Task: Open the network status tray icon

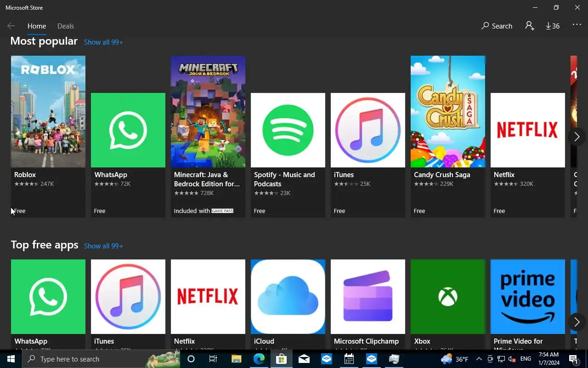Action: pos(501,359)
